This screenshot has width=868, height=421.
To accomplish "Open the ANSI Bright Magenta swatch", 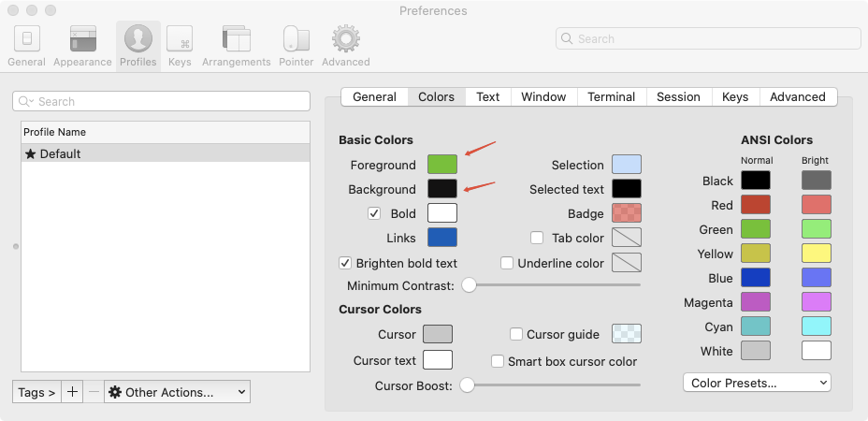I will point(817,302).
